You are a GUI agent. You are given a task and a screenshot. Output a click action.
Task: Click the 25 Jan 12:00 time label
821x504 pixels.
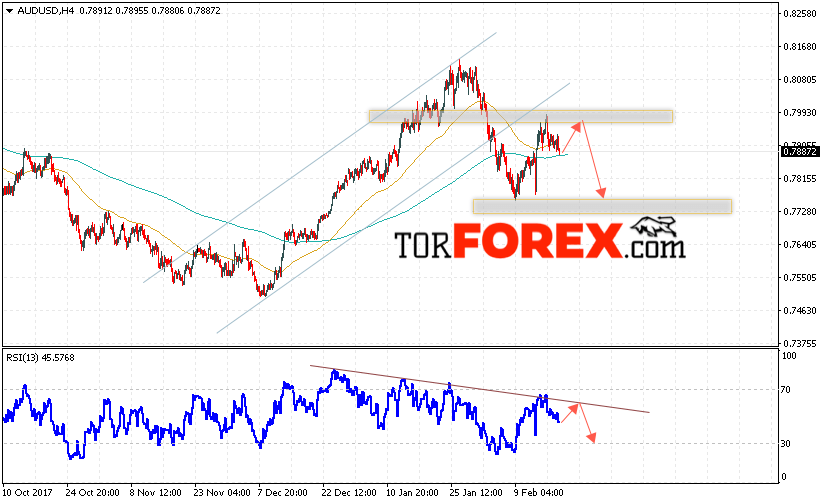[x=475, y=492]
